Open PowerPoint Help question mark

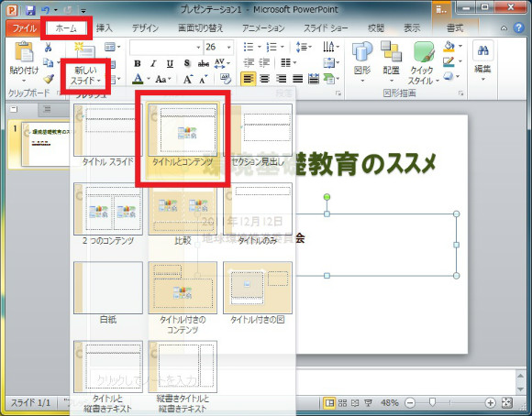[x=519, y=27]
